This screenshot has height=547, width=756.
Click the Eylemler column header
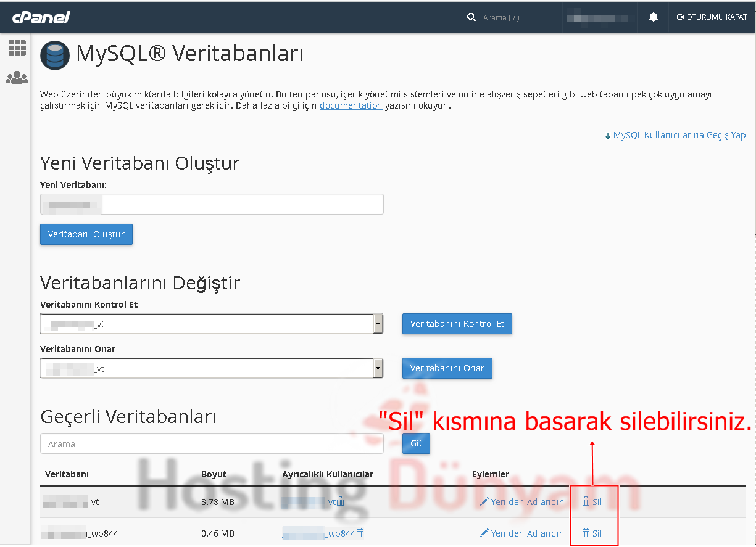pos(491,474)
